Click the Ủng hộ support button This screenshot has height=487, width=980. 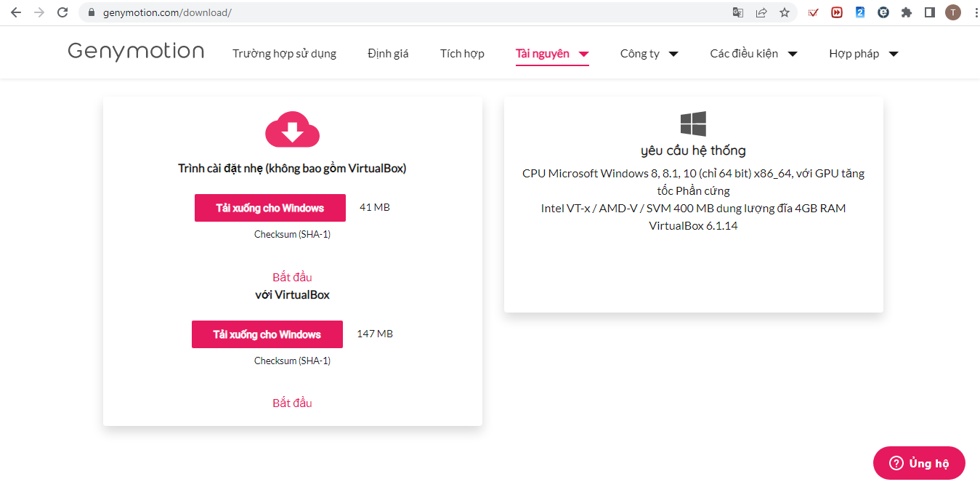point(919,463)
